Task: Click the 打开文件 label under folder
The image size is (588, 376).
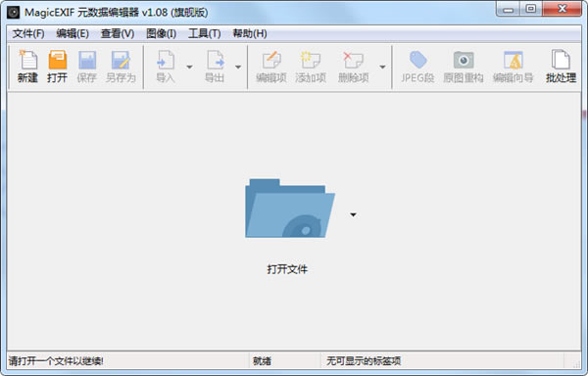Action: 287,269
